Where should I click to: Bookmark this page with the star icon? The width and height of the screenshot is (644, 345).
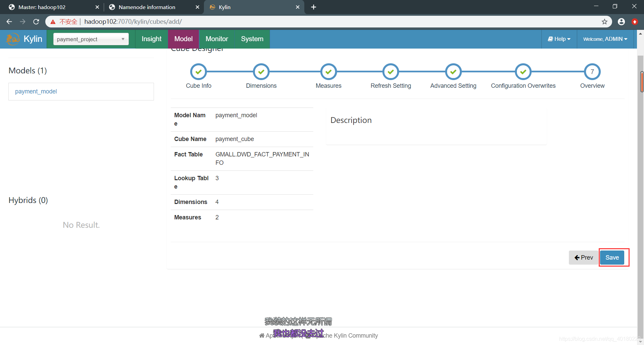pyautogui.click(x=604, y=22)
